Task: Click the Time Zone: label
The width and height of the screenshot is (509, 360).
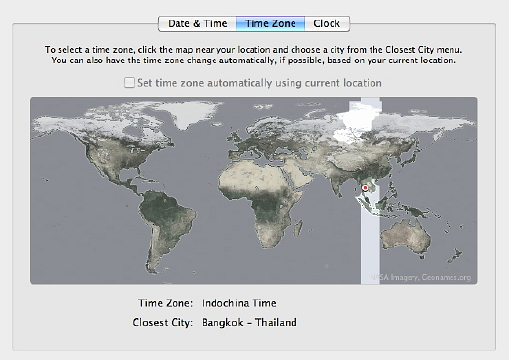Action: pos(165,303)
